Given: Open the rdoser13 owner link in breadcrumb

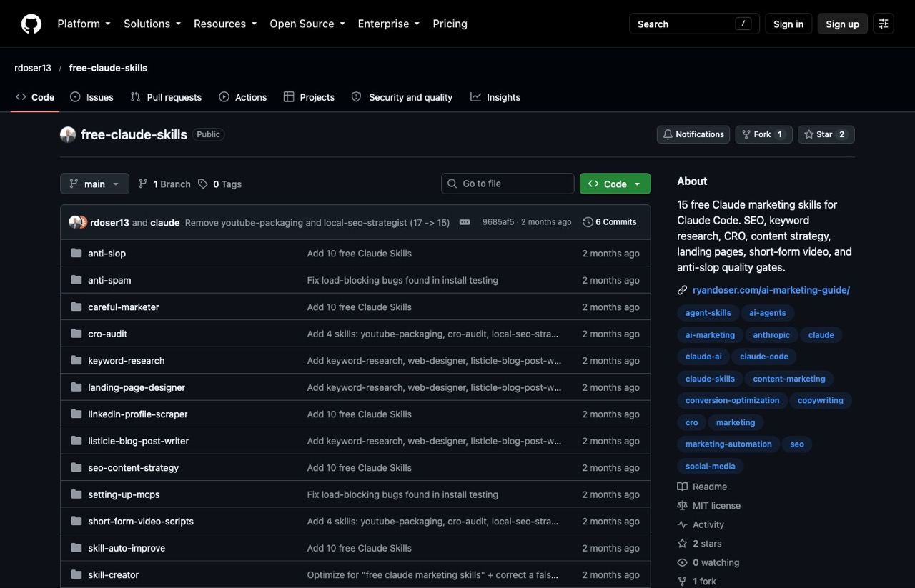Looking at the screenshot, I should pyautogui.click(x=33, y=68).
